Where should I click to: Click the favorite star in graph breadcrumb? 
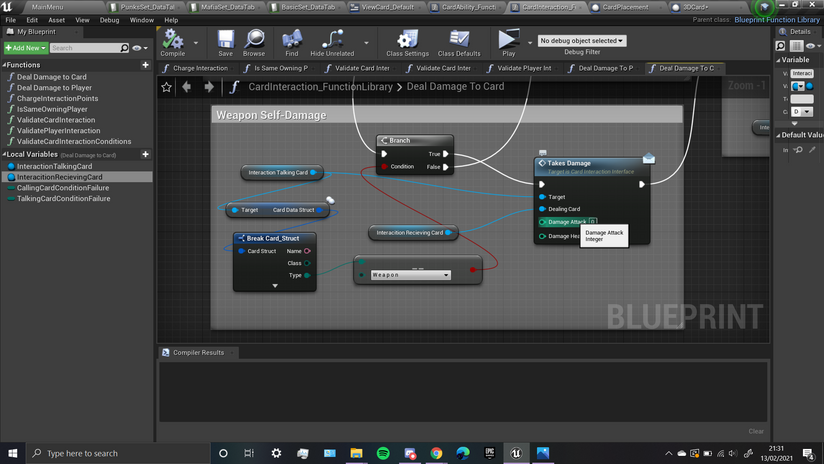click(167, 87)
